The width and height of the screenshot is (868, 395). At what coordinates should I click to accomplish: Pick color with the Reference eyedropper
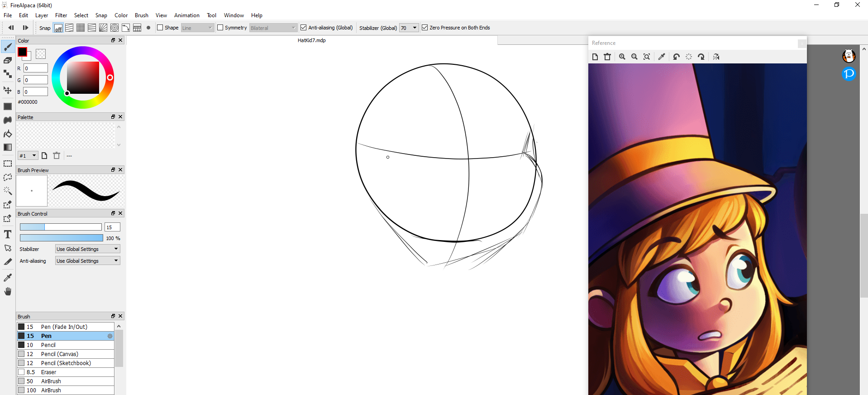662,57
